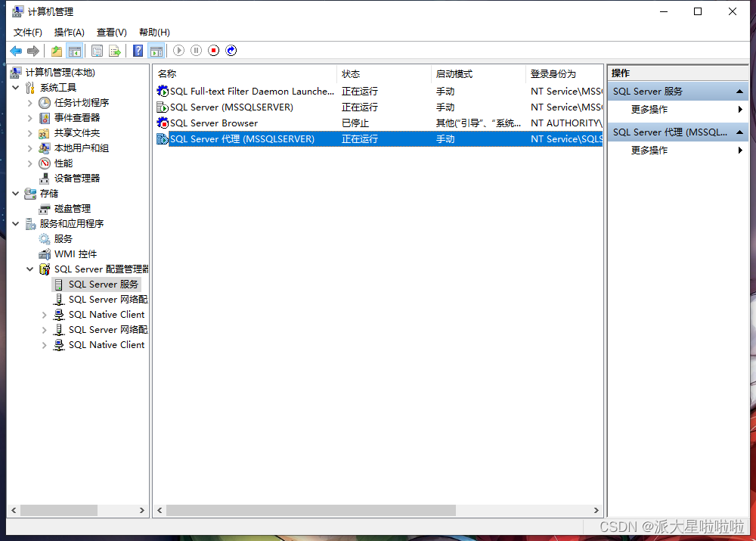Toggle the show/hide console tree icon

pos(75,51)
